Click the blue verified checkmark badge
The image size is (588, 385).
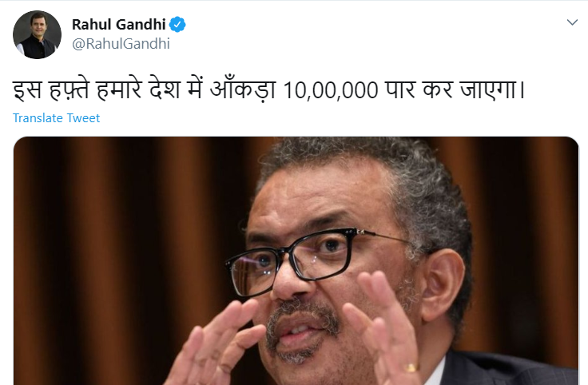pos(177,25)
